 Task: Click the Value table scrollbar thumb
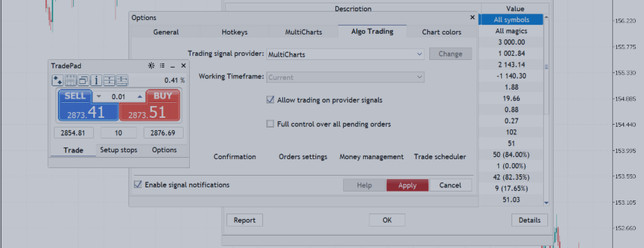point(546,68)
